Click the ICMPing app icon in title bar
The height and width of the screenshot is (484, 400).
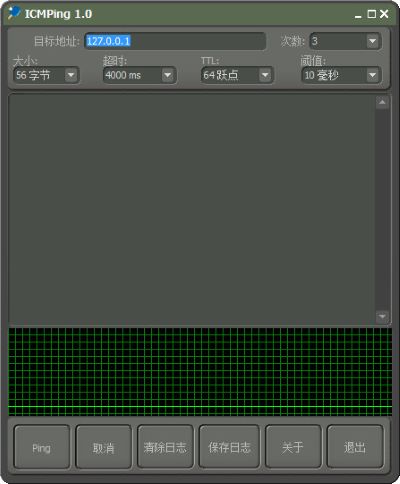point(14,13)
